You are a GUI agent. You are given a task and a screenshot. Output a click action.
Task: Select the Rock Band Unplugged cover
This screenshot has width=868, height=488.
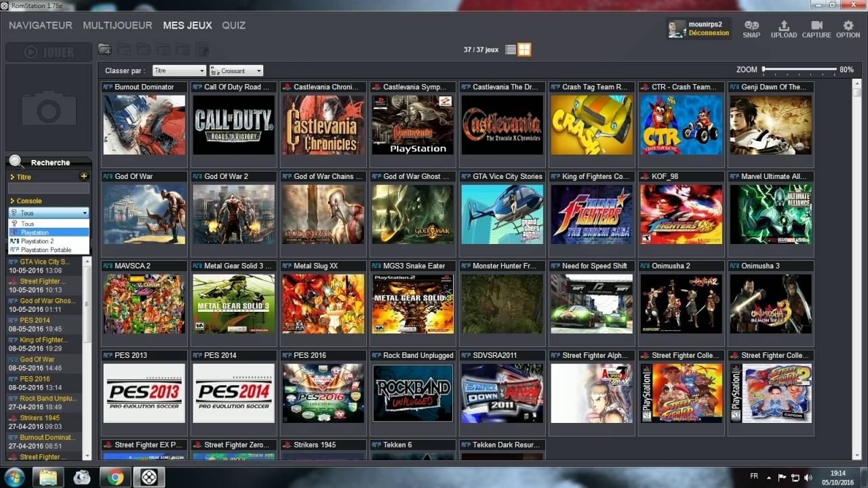tap(412, 393)
